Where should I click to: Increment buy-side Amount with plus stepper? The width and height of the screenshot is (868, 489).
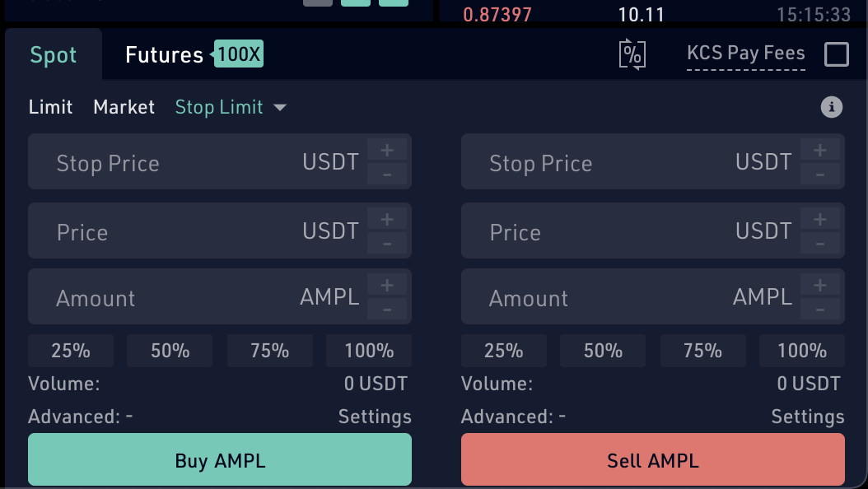click(386, 285)
